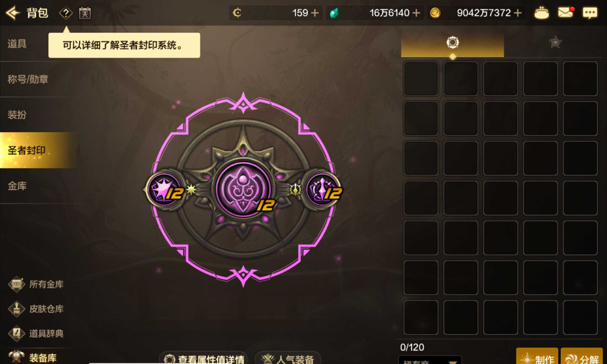Select the left star seal slot
Screen dimensions: 607x364
[x=164, y=190]
